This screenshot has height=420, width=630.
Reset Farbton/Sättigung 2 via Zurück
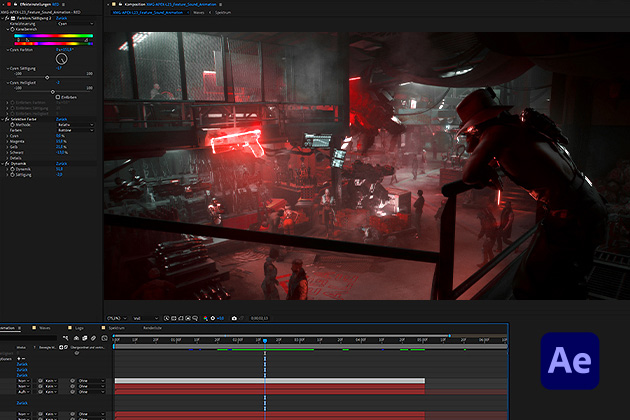[61, 18]
